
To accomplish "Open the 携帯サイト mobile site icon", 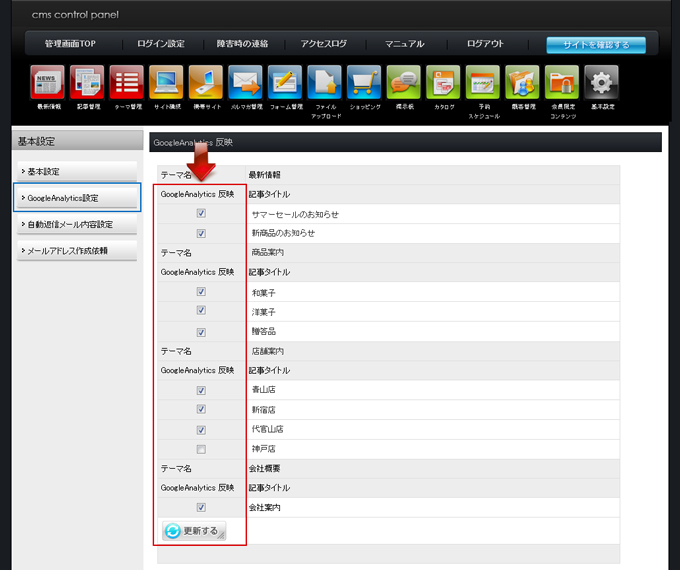I will [x=205, y=82].
